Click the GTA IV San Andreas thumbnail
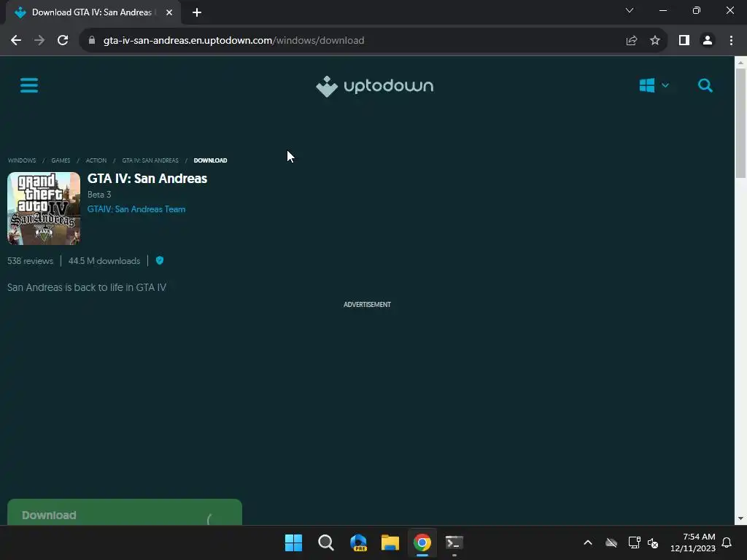Viewport: 747px width, 560px height. (x=44, y=209)
